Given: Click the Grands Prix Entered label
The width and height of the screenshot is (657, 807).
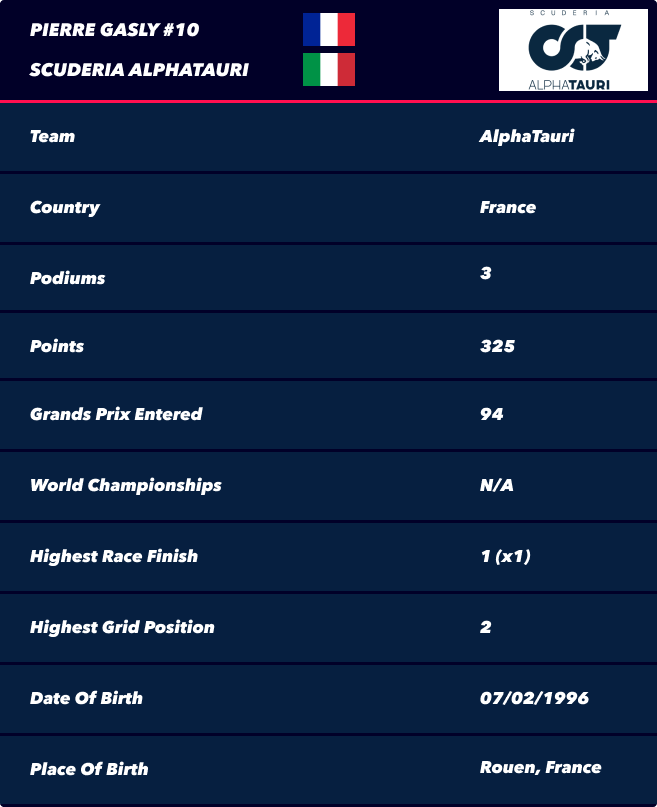Looking at the screenshot, I should click(116, 414).
